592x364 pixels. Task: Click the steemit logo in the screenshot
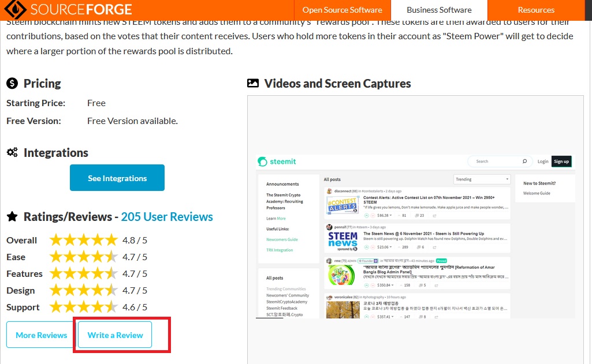click(x=277, y=162)
